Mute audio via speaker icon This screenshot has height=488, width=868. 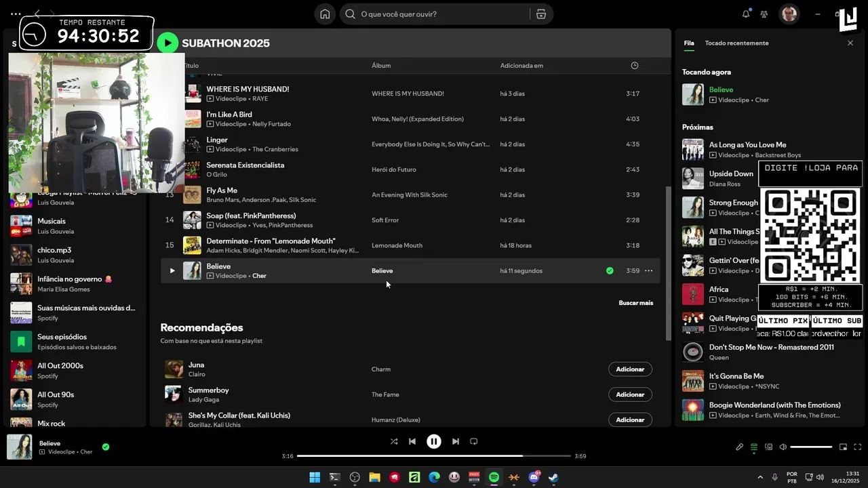click(783, 447)
